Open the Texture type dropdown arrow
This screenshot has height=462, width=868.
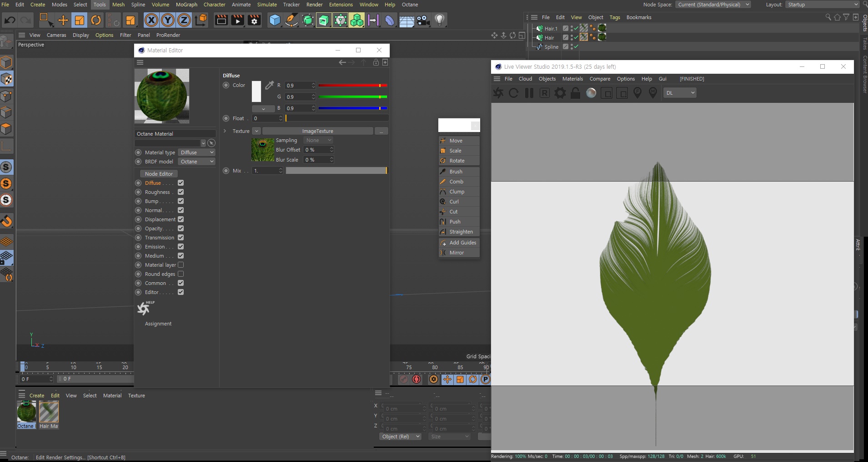[x=256, y=131]
